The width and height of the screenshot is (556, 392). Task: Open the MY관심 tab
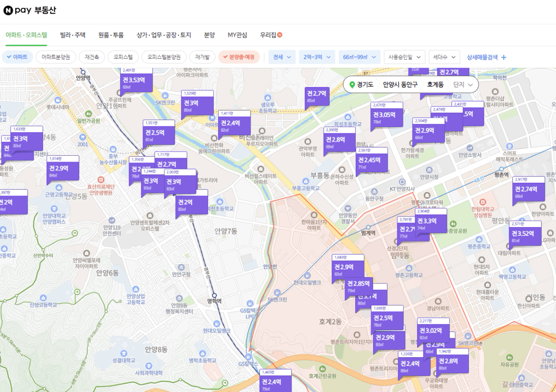(x=237, y=35)
